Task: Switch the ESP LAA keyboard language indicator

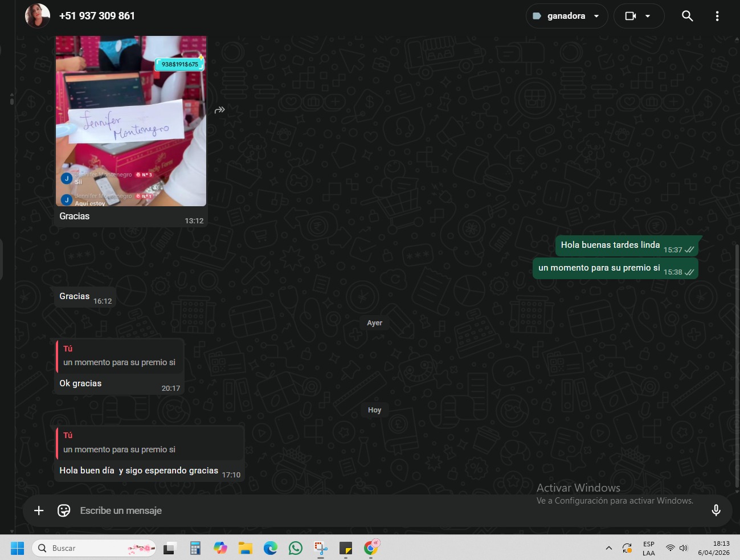Action: [648, 548]
